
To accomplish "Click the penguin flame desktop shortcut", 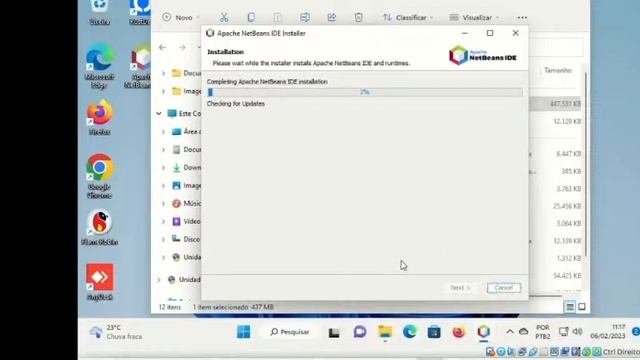I will coord(100,227).
